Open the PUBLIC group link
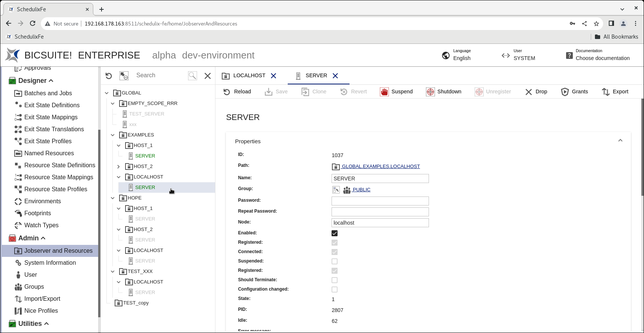Screen dimensions: 644x333 pyautogui.click(x=361, y=190)
